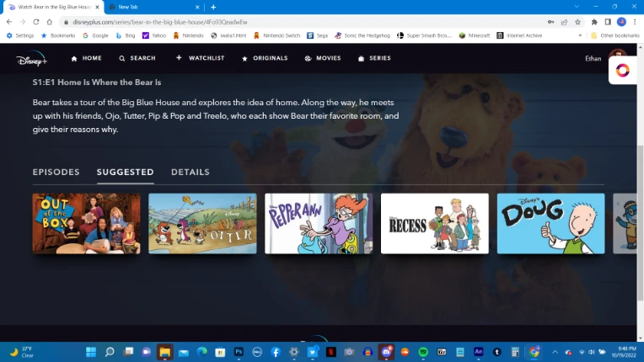Open Sonic the Hedgehog bookmark
This screenshot has height=362, width=644.
362,35
